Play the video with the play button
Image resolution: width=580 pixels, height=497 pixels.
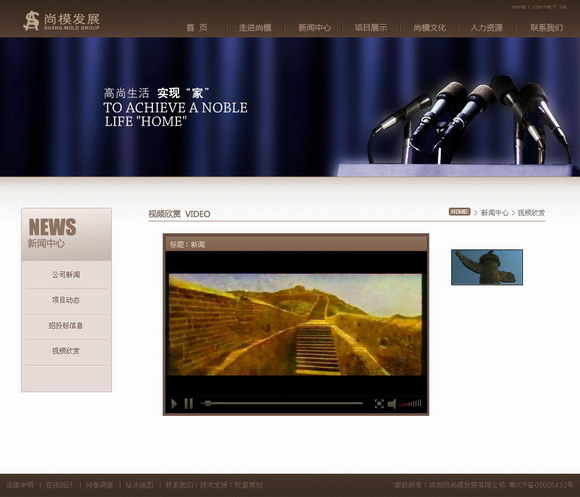(x=174, y=404)
